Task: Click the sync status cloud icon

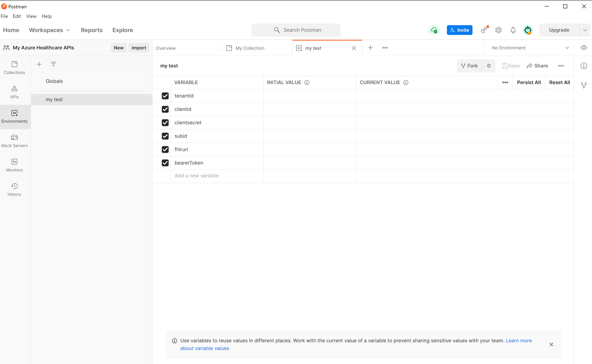Action: click(x=434, y=30)
